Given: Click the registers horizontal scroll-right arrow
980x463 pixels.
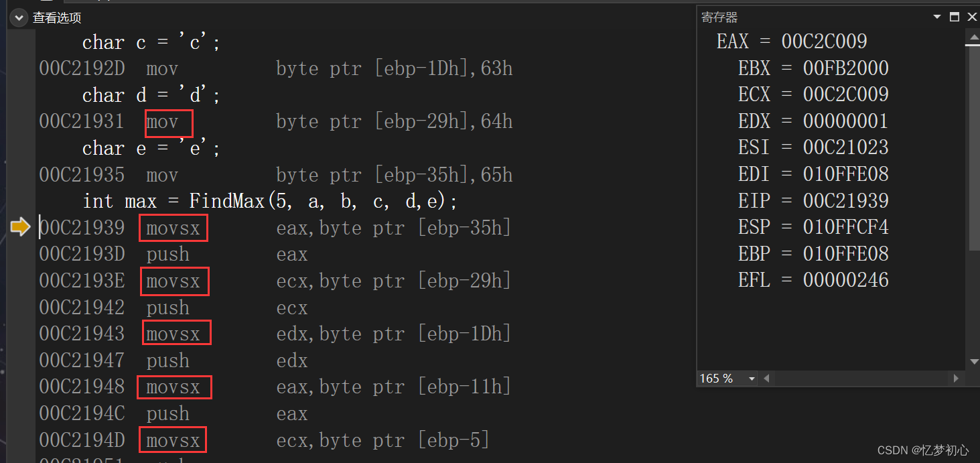Looking at the screenshot, I should coord(957,379).
